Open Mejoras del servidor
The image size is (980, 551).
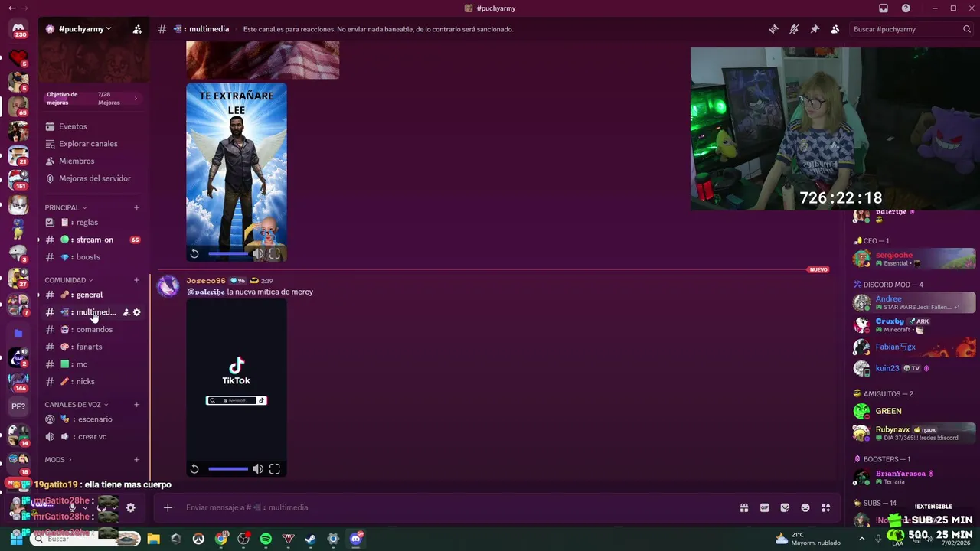tap(94, 178)
